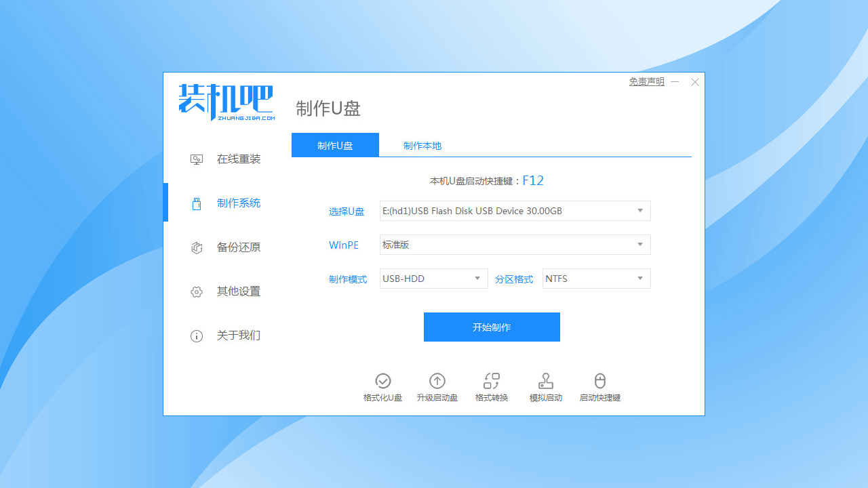Click the 在线重装 monitor icon in sidebar
The height and width of the screenshot is (488, 868).
point(197,159)
